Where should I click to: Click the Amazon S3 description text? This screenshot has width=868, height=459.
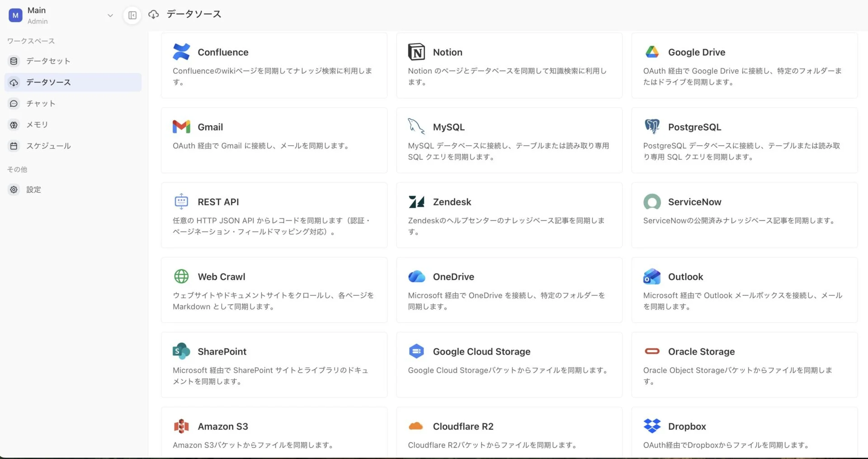click(253, 445)
